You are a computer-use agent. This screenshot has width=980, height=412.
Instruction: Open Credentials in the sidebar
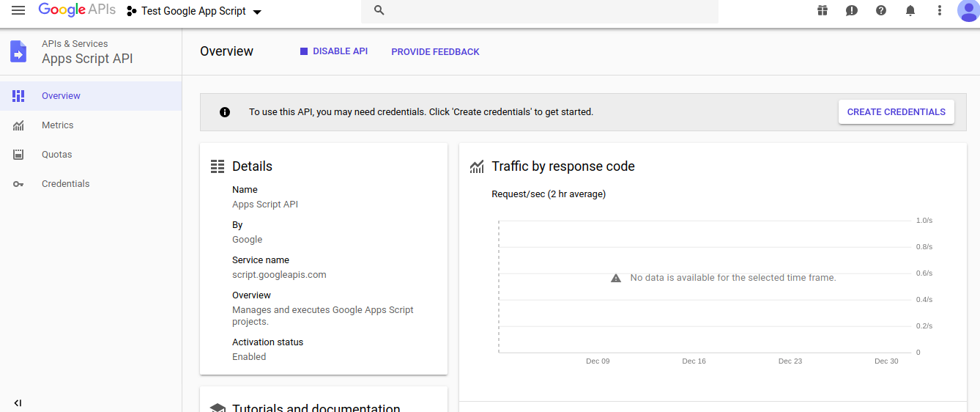click(91, 184)
